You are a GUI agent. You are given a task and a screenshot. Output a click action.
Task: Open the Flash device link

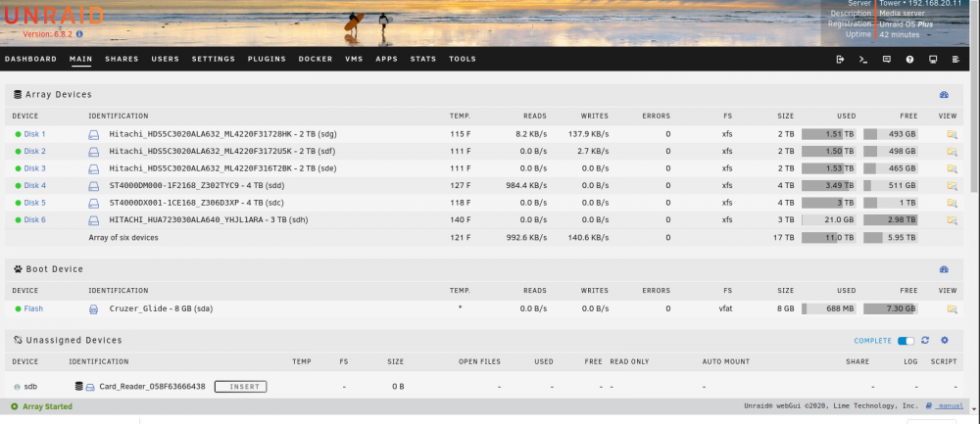tap(33, 308)
